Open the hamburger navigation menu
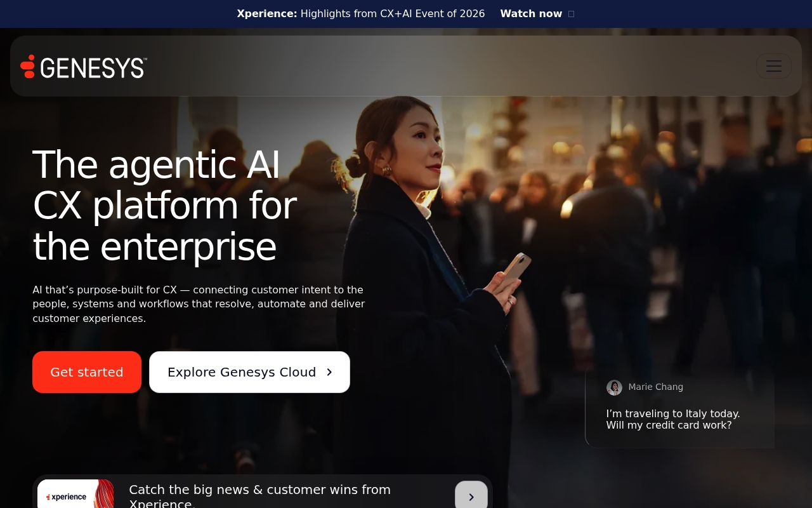 click(x=773, y=66)
